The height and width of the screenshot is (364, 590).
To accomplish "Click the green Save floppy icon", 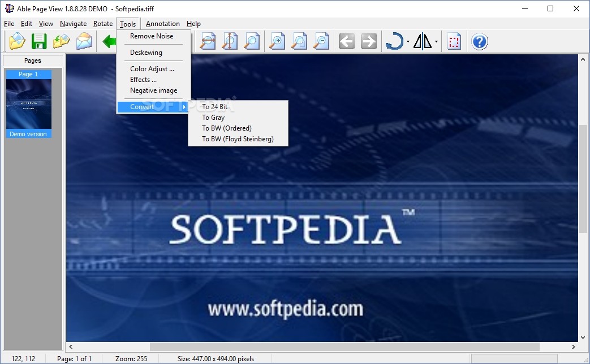I will pos(39,41).
